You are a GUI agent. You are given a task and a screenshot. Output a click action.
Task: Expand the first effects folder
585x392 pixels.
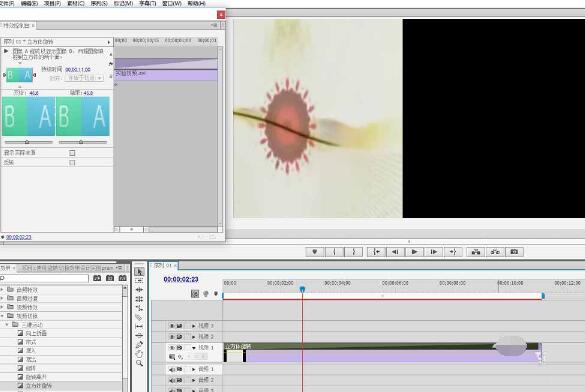coord(2,289)
